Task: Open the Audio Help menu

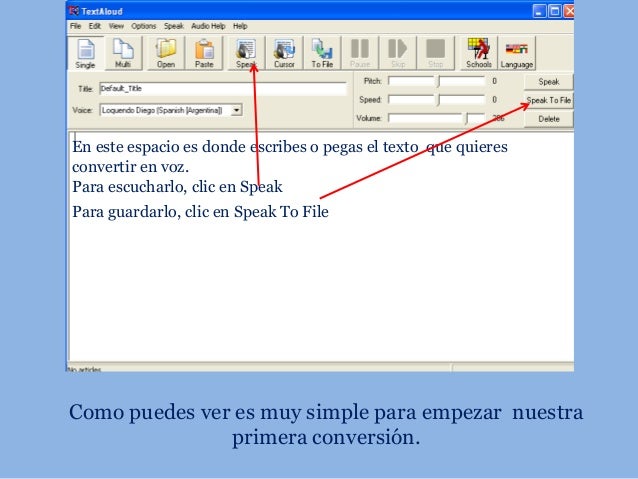Action: coord(208,26)
